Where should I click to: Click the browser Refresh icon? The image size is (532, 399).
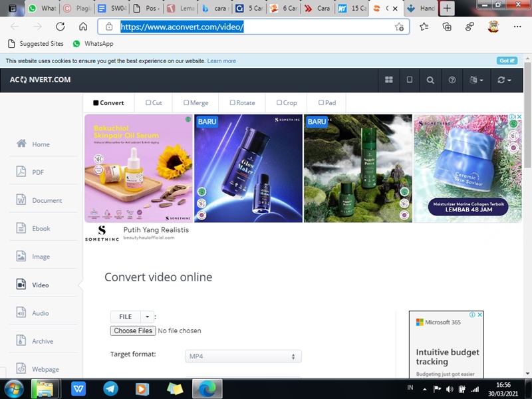pos(61,27)
